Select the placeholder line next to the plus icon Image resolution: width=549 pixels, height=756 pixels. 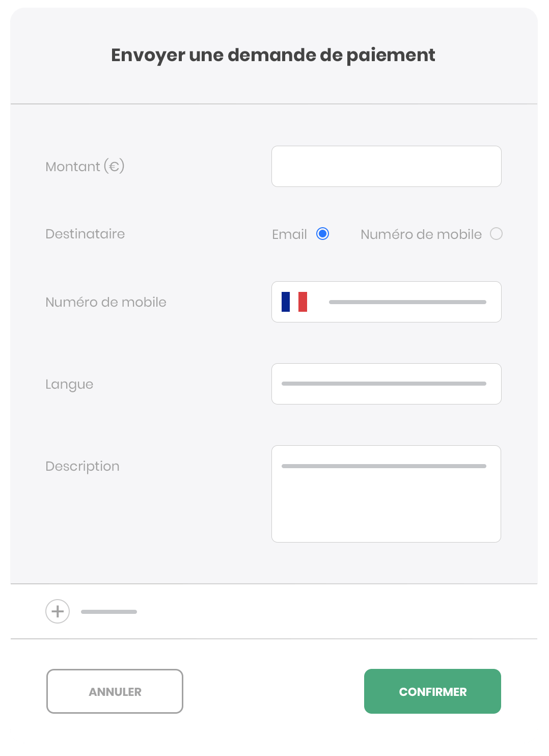pyautogui.click(x=108, y=611)
